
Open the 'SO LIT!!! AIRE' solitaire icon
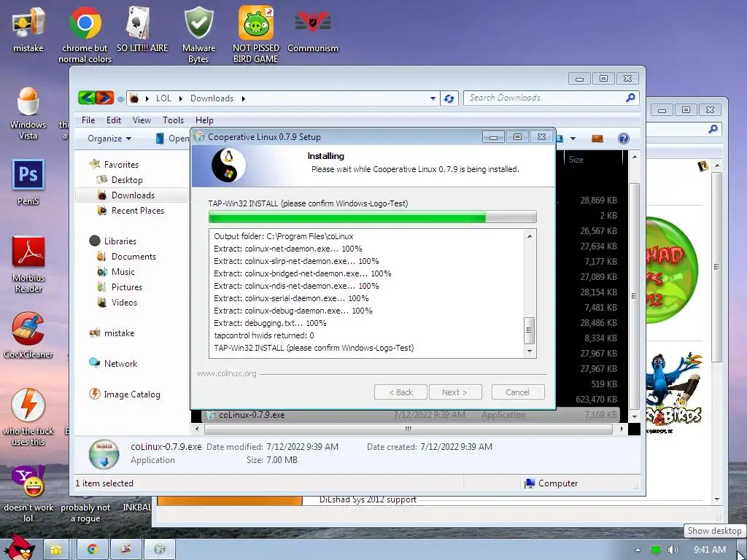[x=142, y=29]
